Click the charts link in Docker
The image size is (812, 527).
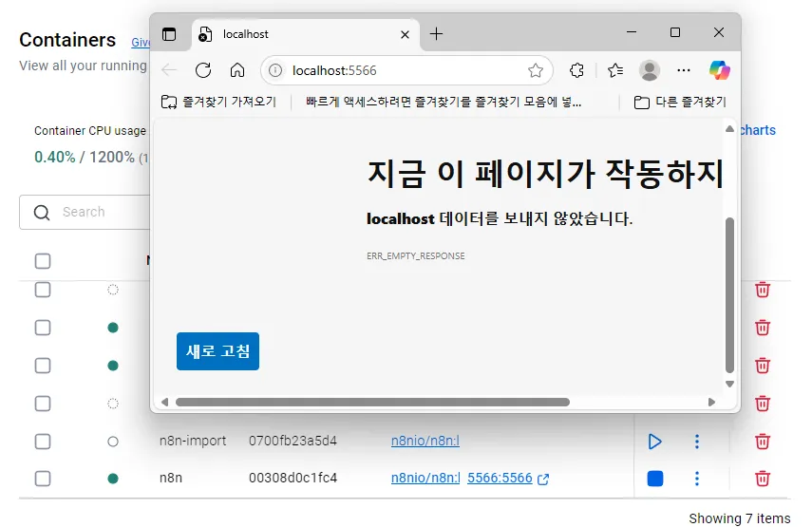pyautogui.click(x=758, y=130)
